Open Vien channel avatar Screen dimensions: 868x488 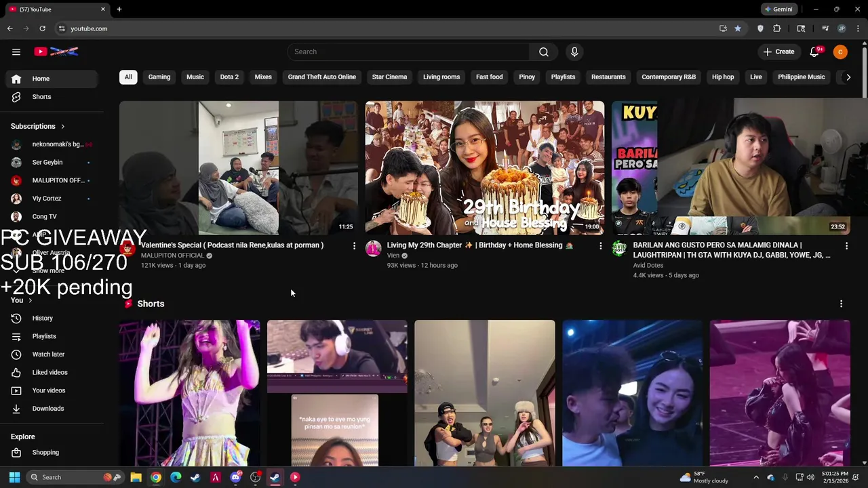pos(374,249)
